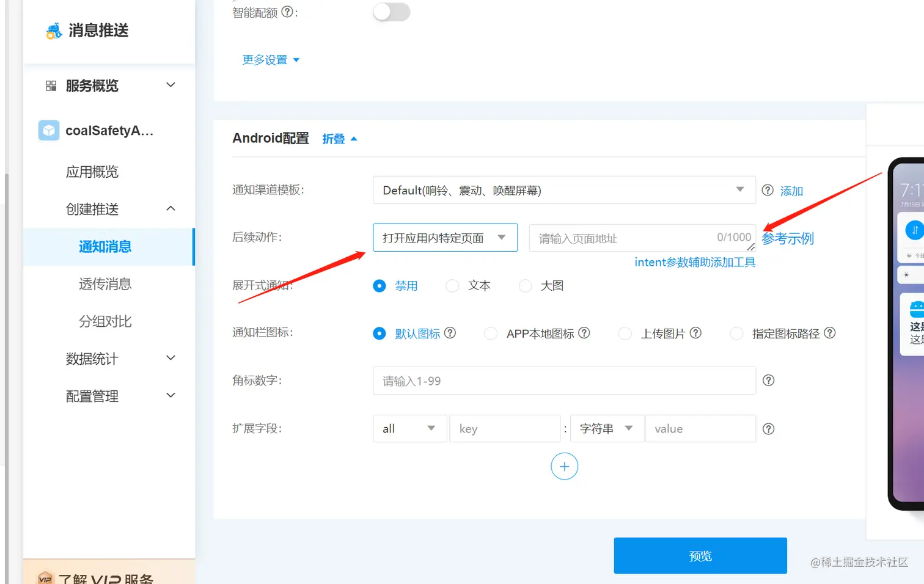Screen dimensions: 924x584
Task: Expand 服务概览 sidebar menu
Action: click(171, 85)
